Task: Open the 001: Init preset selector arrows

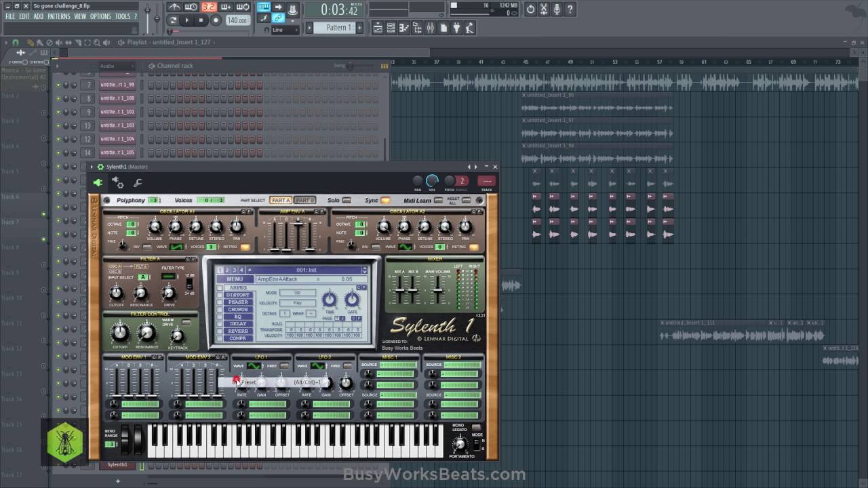Action: coord(364,270)
